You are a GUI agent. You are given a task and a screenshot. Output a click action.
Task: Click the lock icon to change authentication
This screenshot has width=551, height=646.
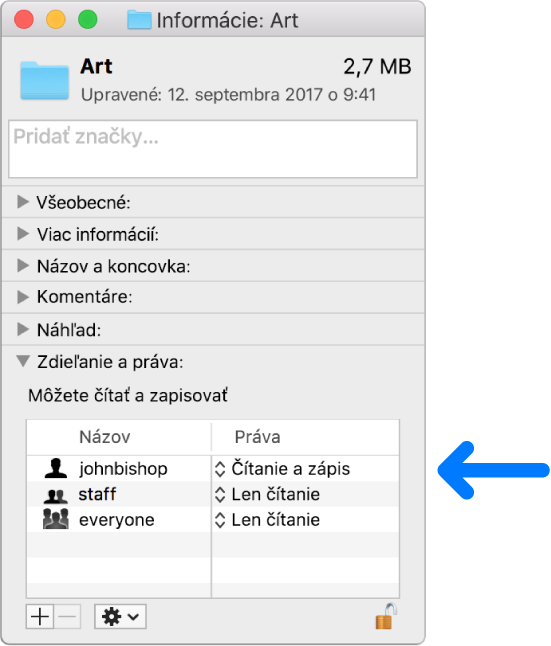pyautogui.click(x=386, y=616)
